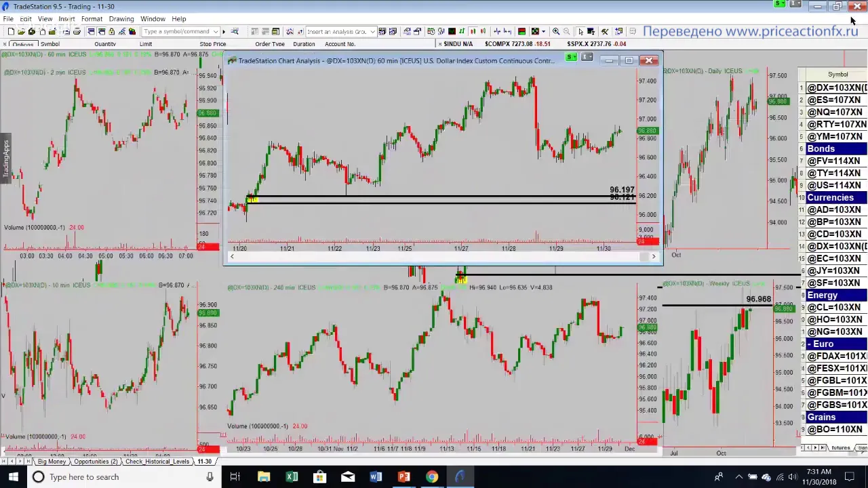Click the hammer tools icon
The width and height of the screenshot is (868, 488).
pyautogui.click(x=605, y=31)
